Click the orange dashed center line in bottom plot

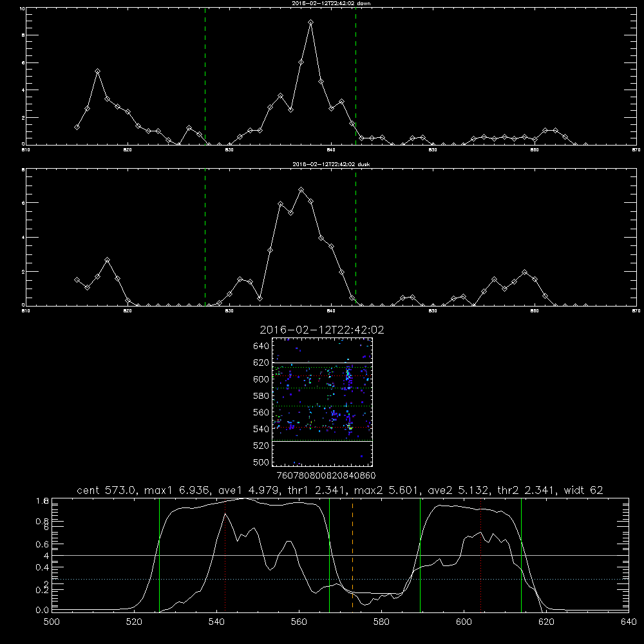coord(352,554)
